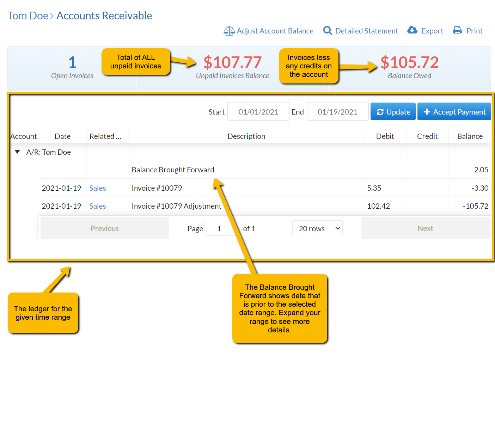Click the Detailed Statement magnifier icon
Screen dimensions: 495x448
(328, 31)
